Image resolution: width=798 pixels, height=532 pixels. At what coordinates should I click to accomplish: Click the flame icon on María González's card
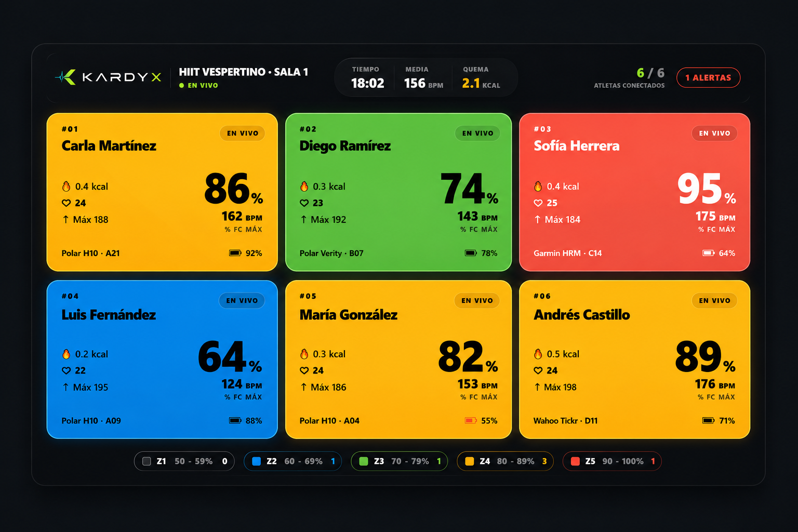coord(304,354)
